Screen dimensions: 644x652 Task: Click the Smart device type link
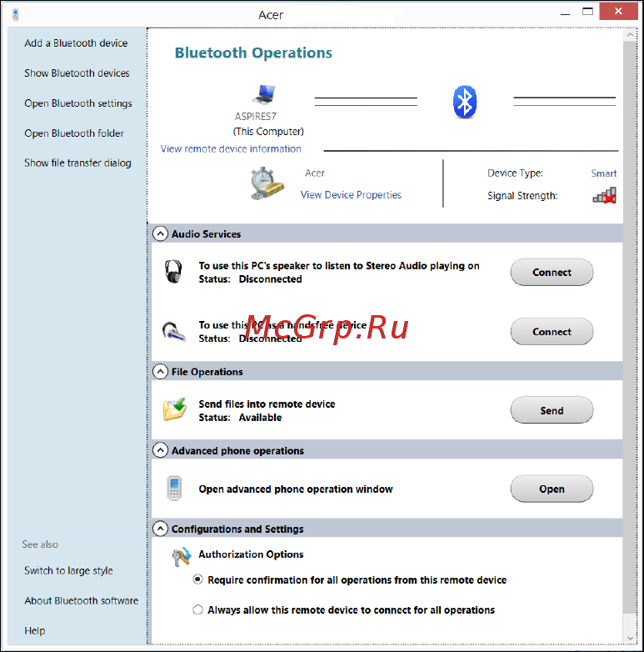click(x=604, y=173)
